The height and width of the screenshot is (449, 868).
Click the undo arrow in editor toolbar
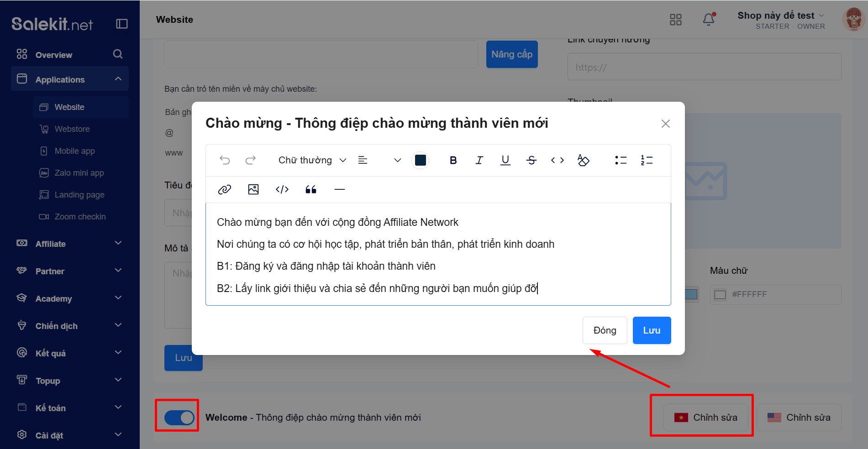(225, 160)
